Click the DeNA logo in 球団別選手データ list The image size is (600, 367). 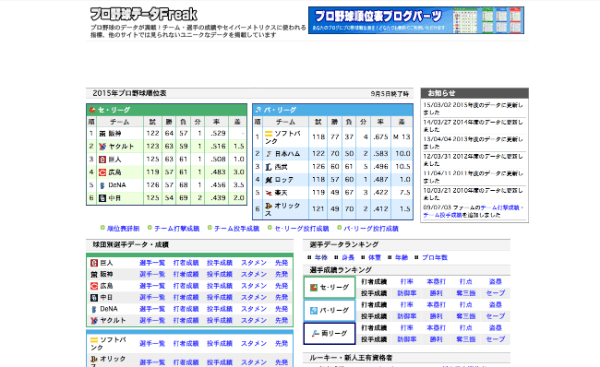(x=94, y=309)
